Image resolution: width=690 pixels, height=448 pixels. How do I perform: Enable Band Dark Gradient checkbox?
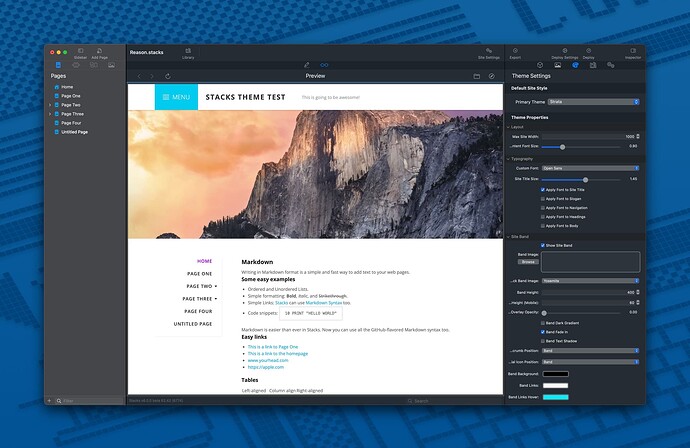543,323
